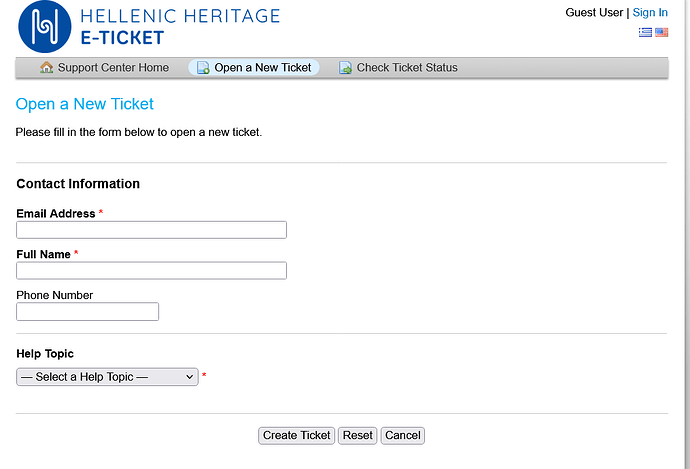Expand the Select a Help Topic dropdown
690x469 pixels.
tap(107, 377)
